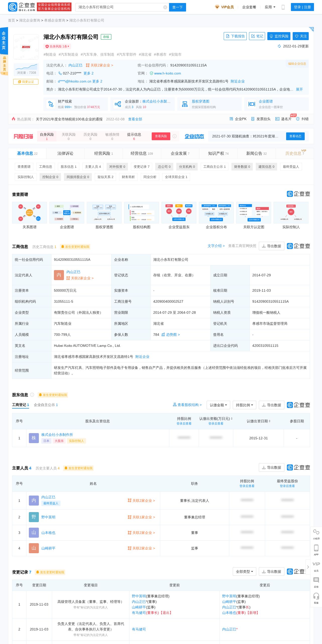Open the 持股比例 dropdown filter
This screenshot has height=644, width=322.
click(x=244, y=405)
